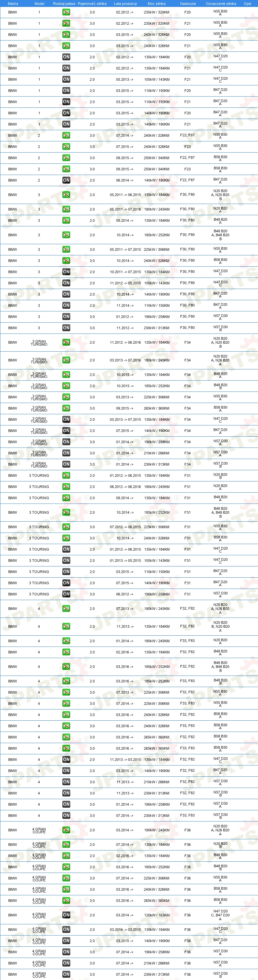The height and width of the screenshot is (980, 258).
Task: Select diesel ON icon for 4 Gran Coupe 120kW
Action: [x=66, y=915]
